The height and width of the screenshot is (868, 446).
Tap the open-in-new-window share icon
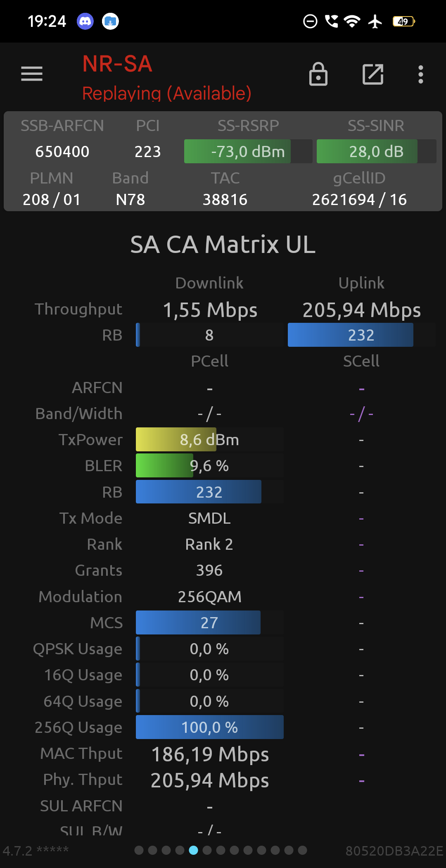(373, 74)
